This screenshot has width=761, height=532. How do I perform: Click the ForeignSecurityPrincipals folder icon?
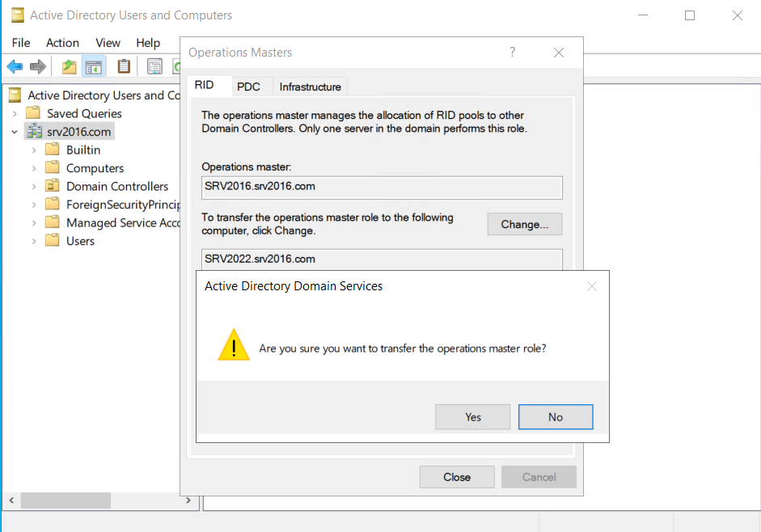(x=52, y=205)
